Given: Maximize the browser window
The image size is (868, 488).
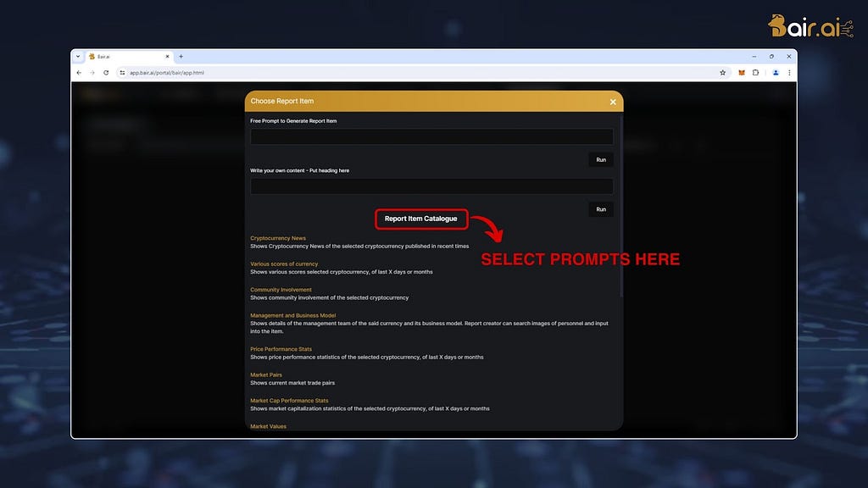Looking at the screenshot, I should pyautogui.click(x=771, y=57).
